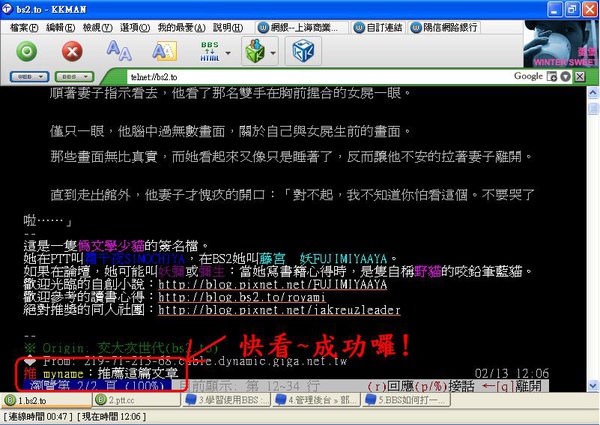Open the 選項(O) menu
This screenshot has width=600, height=425.
135,28
